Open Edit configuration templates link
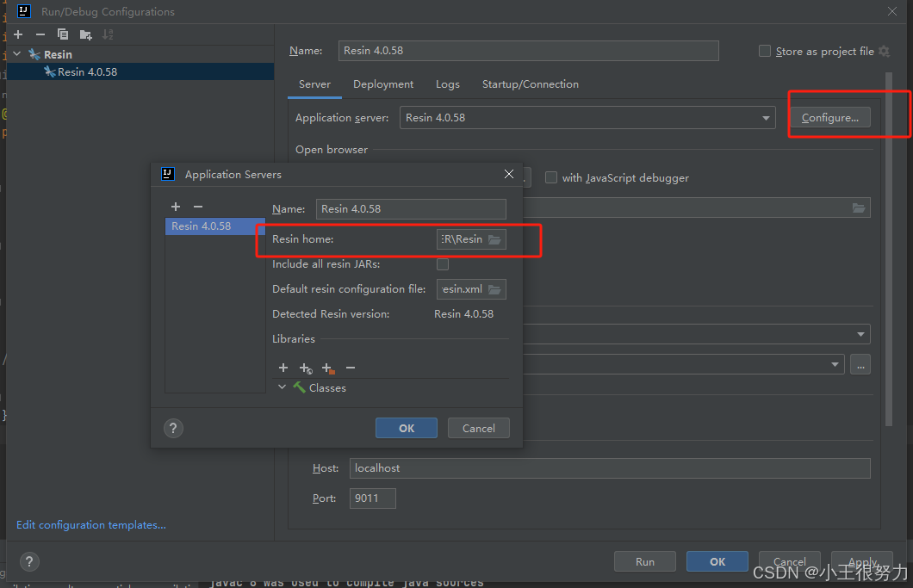This screenshot has height=588, width=913. [90, 525]
